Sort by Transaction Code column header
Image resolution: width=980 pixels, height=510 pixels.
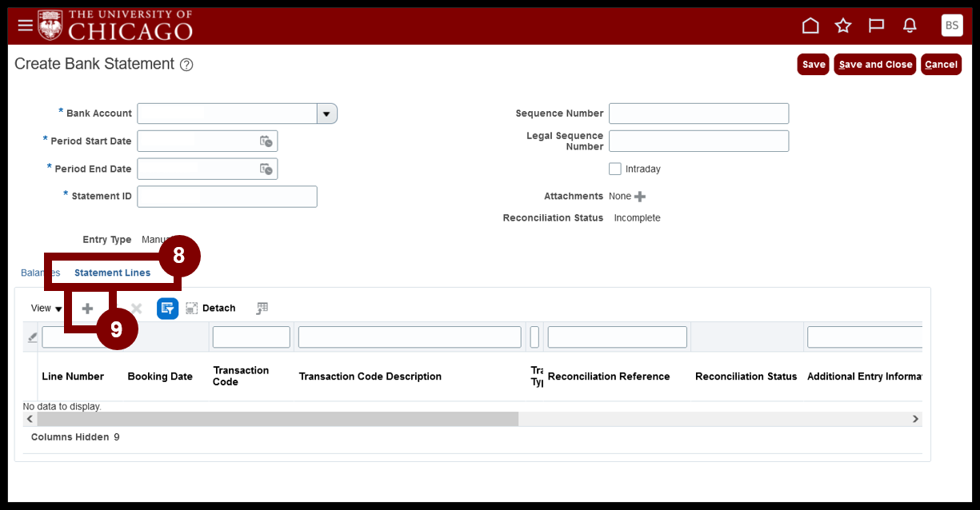point(241,377)
